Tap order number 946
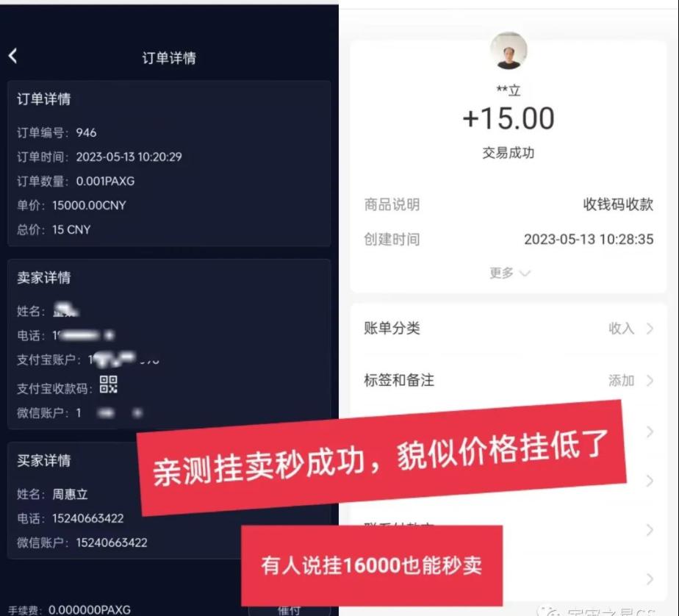679x616 pixels. pos(86,132)
